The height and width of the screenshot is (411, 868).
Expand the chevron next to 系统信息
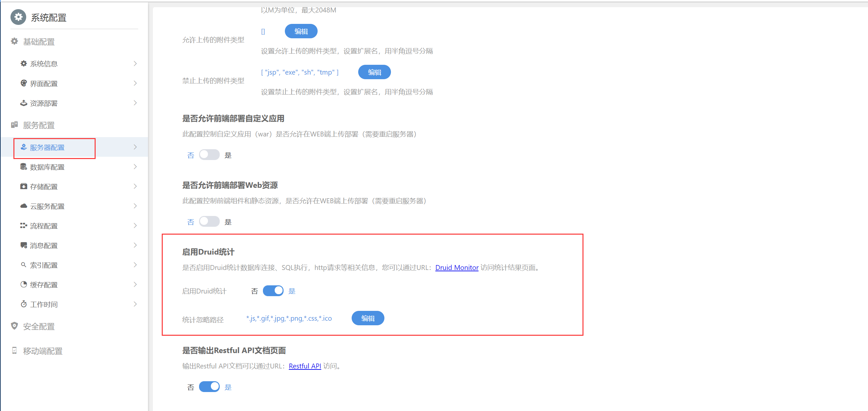pos(135,64)
